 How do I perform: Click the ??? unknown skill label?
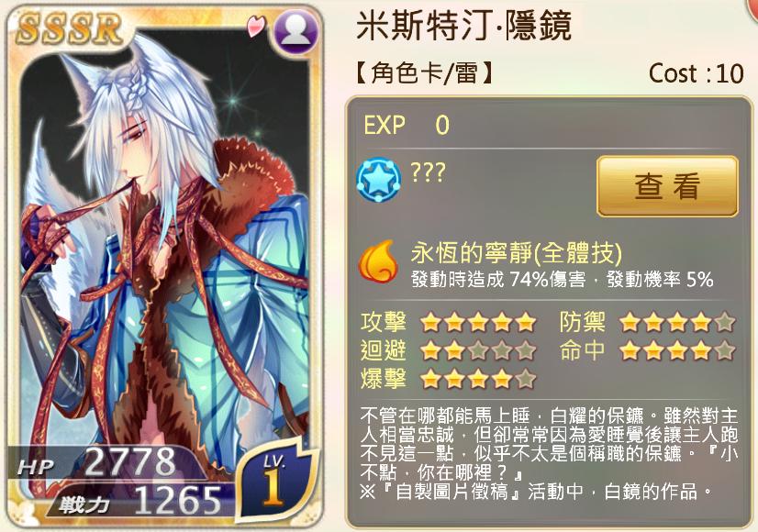point(428,172)
